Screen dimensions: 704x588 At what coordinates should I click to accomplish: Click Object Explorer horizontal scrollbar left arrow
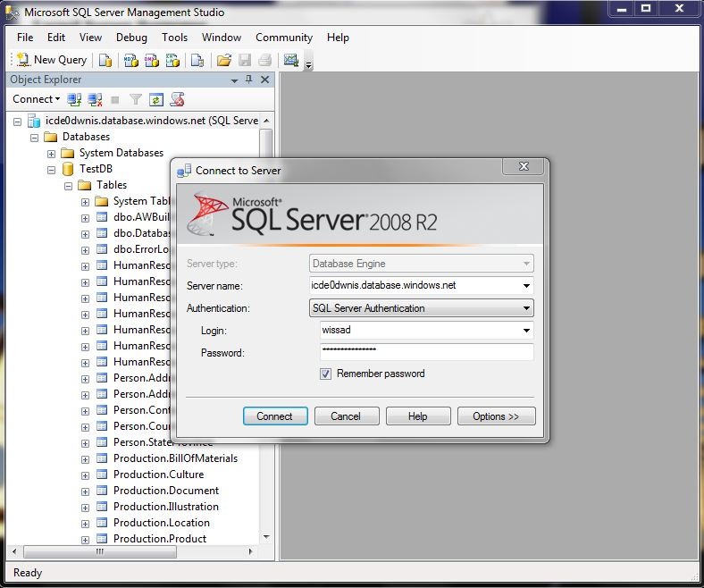[14, 551]
